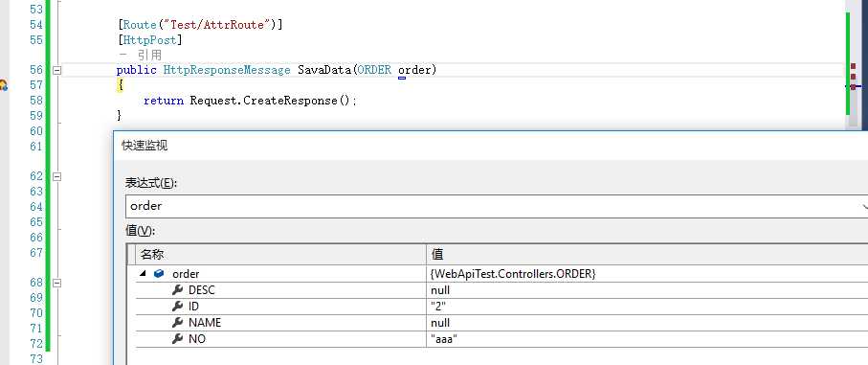Click the blue cube icon beside order
This screenshot has height=365, width=868.
pos(160,274)
